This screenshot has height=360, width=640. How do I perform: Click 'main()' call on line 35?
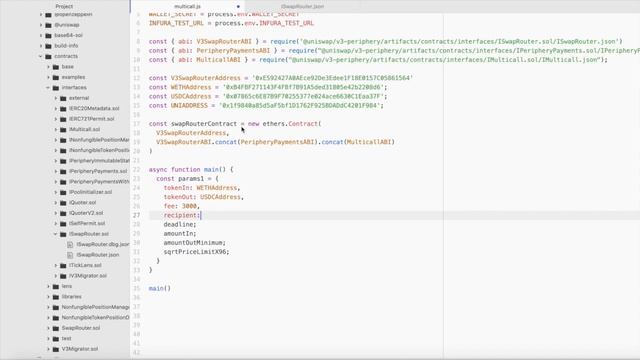click(160, 288)
